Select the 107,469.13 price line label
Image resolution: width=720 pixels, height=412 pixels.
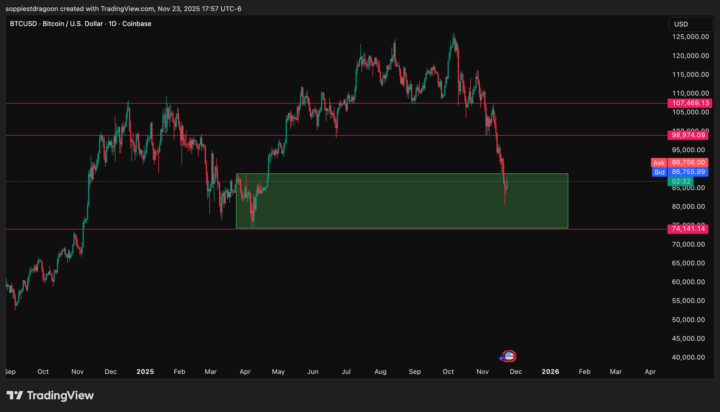tap(690, 103)
